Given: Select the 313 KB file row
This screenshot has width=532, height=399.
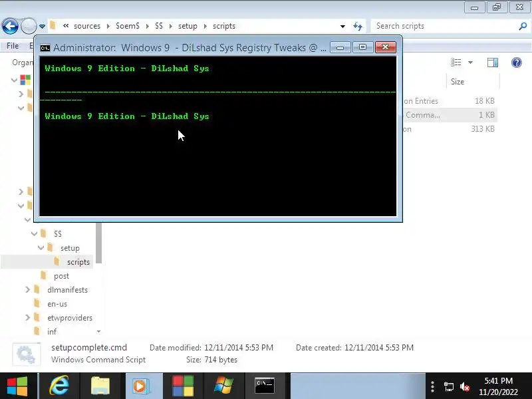Looking at the screenshot, I should click(x=450, y=129).
